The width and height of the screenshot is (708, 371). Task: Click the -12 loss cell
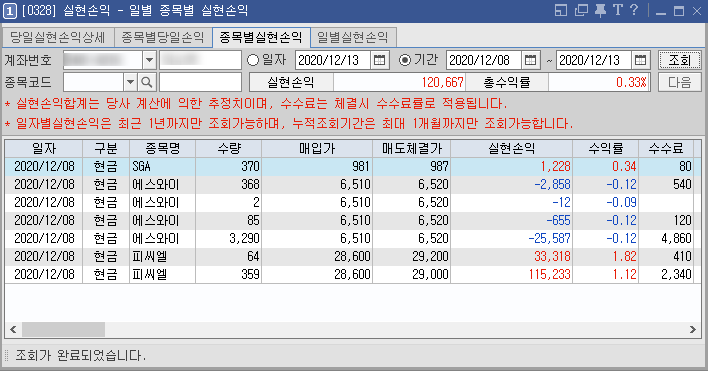[x=512, y=202]
